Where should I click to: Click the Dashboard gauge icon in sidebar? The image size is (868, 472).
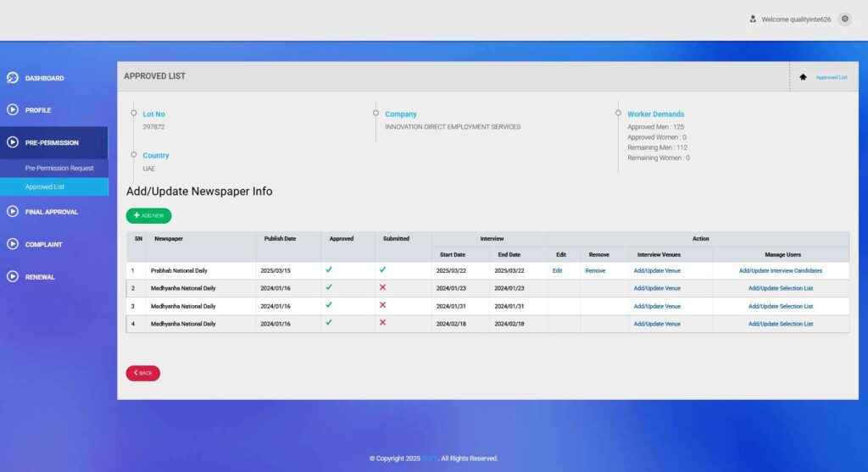tap(13, 78)
